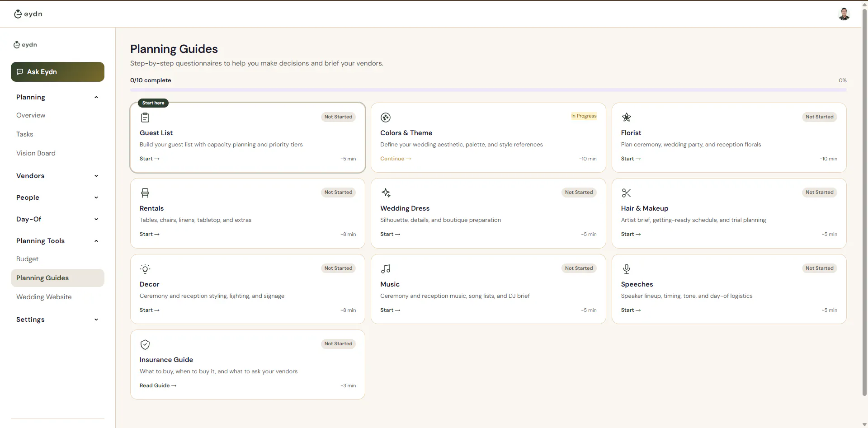The width and height of the screenshot is (868, 428).
Task: Click the Start here badge
Action: tap(153, 103)
